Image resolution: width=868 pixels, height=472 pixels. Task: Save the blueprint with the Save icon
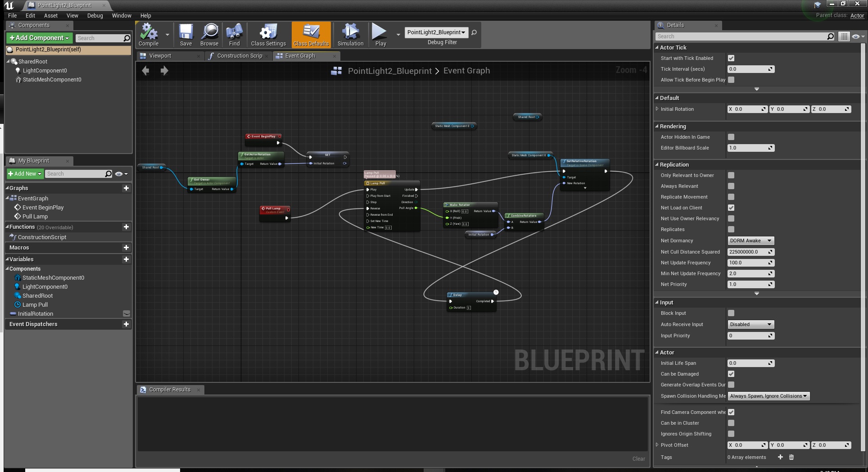pos(185,35)
